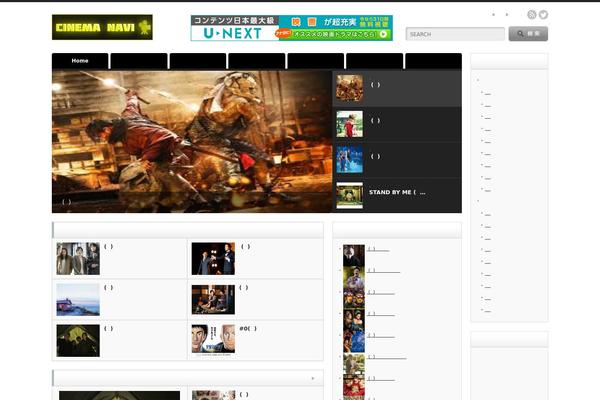Click the magnifier search button
This screenshot has width=600, height=400.
[x=528, y=34]
